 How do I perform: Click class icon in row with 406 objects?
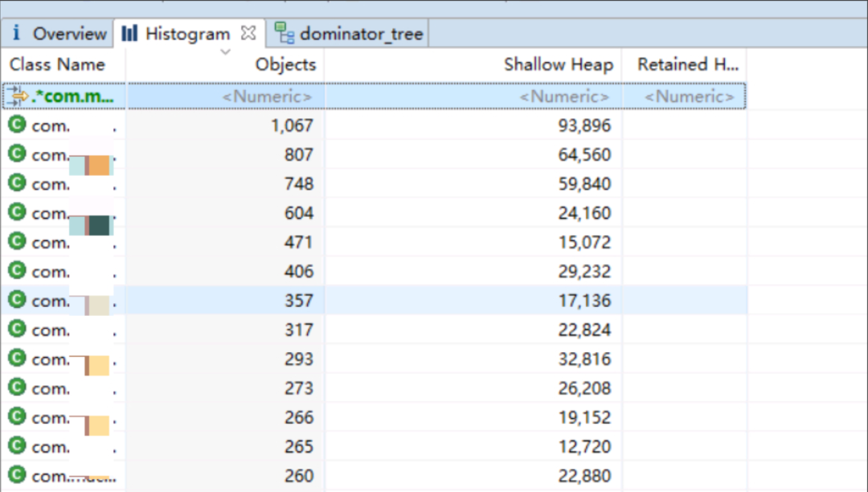[17, 271]
